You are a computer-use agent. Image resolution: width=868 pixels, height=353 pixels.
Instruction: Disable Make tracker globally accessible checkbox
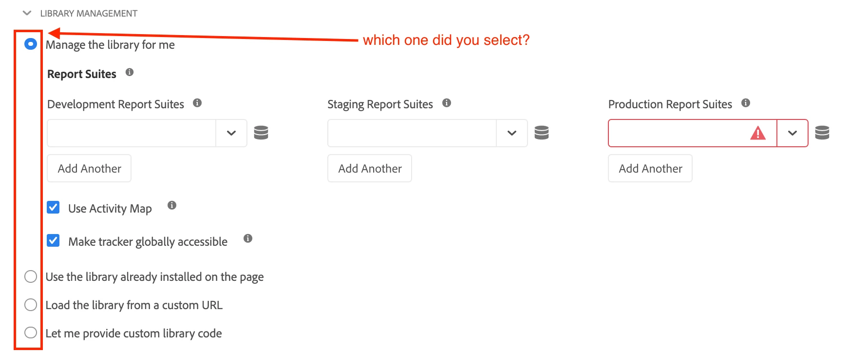point(54,241)
